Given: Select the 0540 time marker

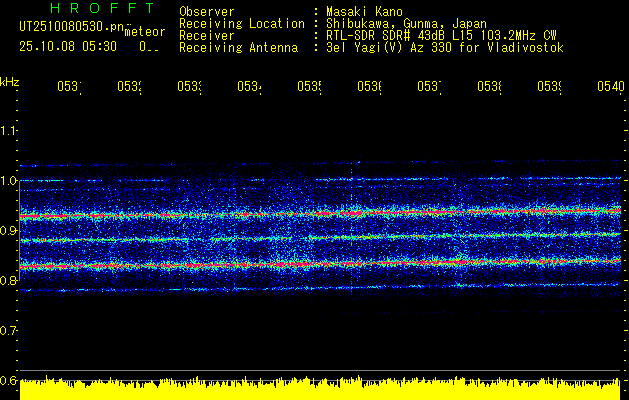Looking at the screenshot, I should point(611,86).
